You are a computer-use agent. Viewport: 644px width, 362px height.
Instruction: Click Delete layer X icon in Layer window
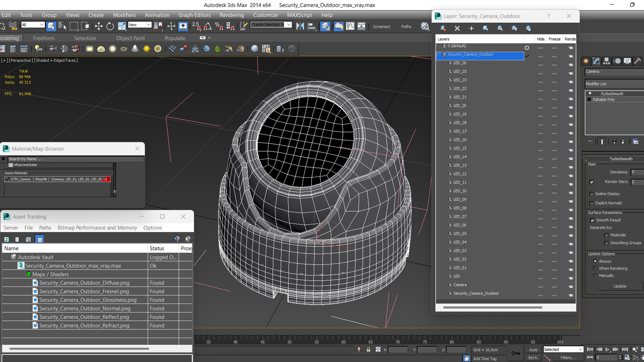point(457,28)
